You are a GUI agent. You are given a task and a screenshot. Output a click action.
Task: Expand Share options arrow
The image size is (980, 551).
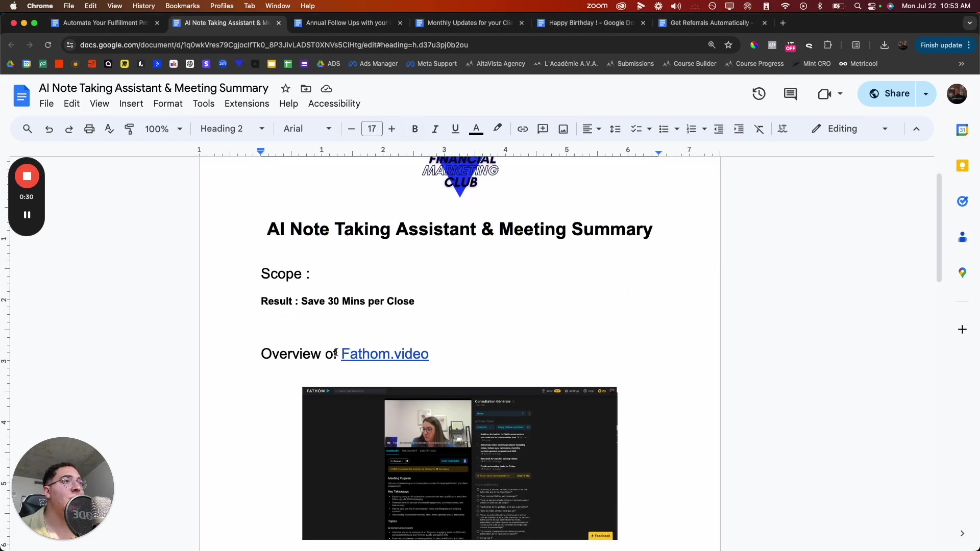(926, 94)
